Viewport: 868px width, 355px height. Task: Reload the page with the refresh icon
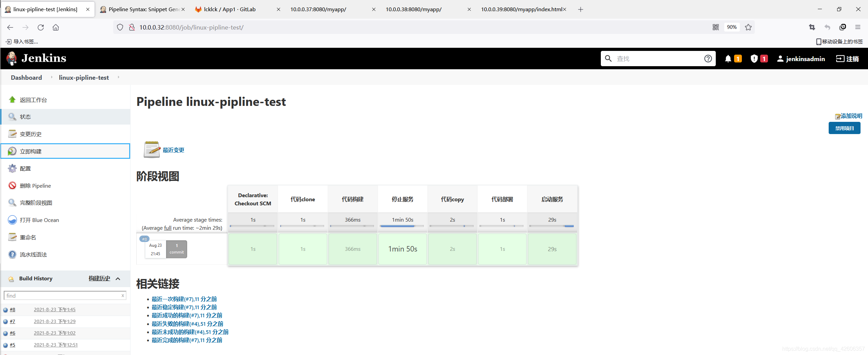pyautogui.click(x=41, y=27)
